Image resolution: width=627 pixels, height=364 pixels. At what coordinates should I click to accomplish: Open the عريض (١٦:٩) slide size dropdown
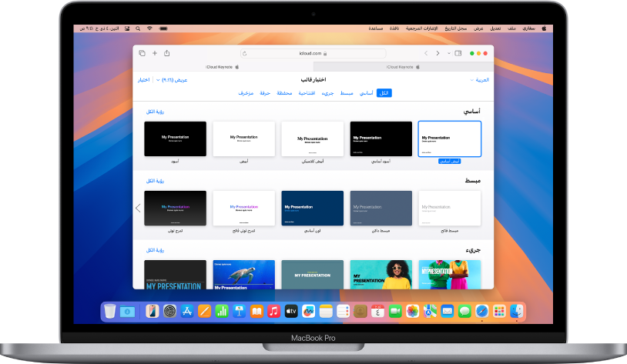click(x=172, y=80)
